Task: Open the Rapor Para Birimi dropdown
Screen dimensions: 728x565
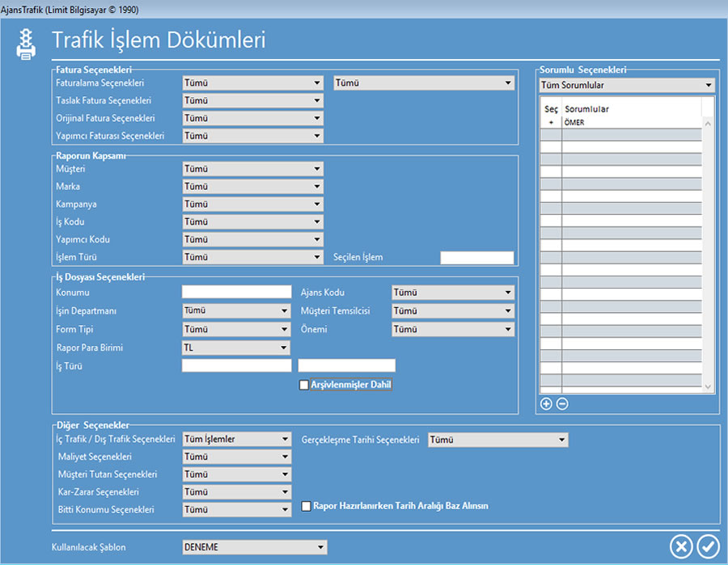Action: click(236, 348)
